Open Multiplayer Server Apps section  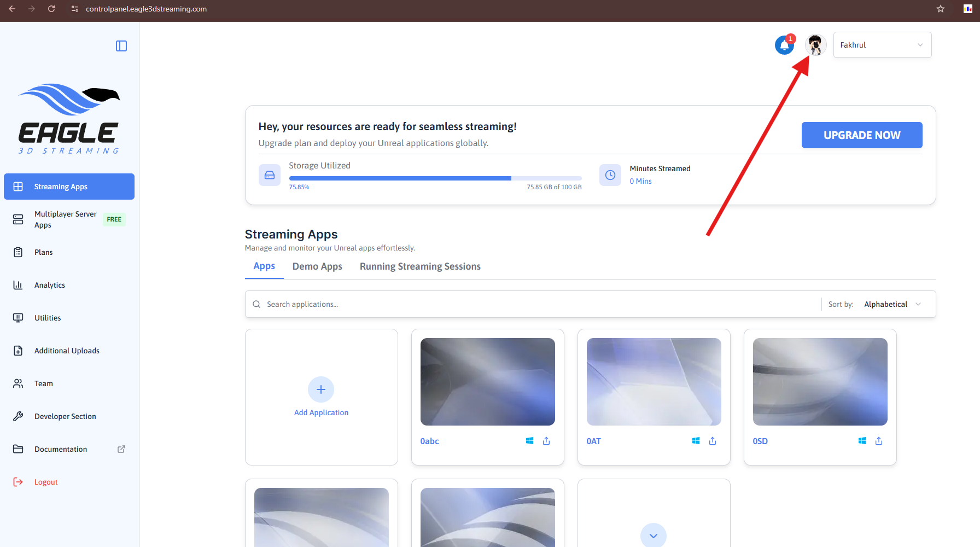point(69,219)
